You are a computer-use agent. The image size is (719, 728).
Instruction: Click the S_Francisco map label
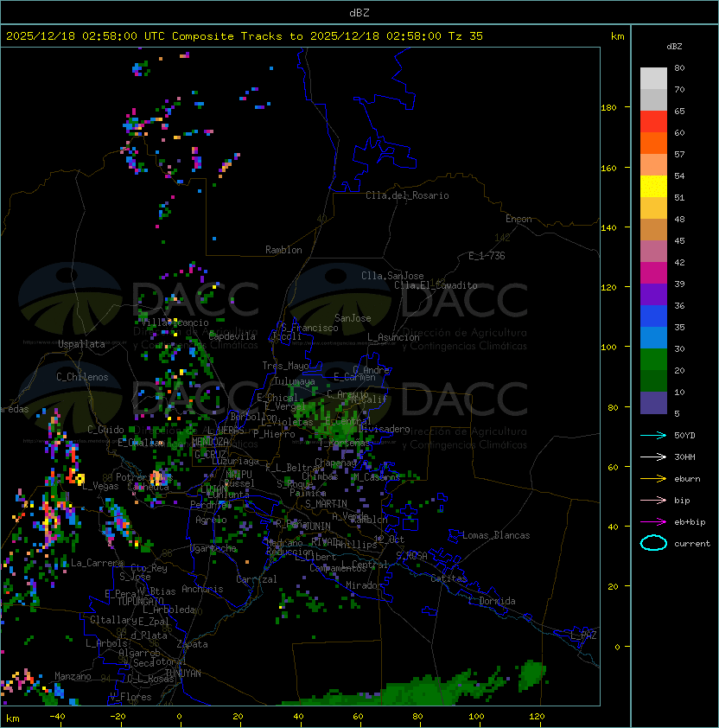(309, 328)
